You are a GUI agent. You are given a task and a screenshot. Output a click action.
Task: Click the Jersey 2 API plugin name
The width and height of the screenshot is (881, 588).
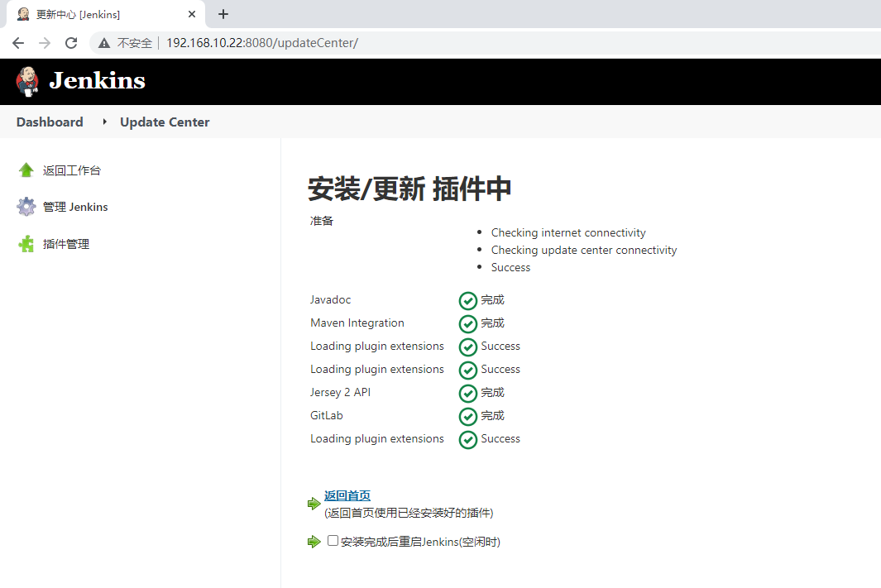tap(341, 393)
